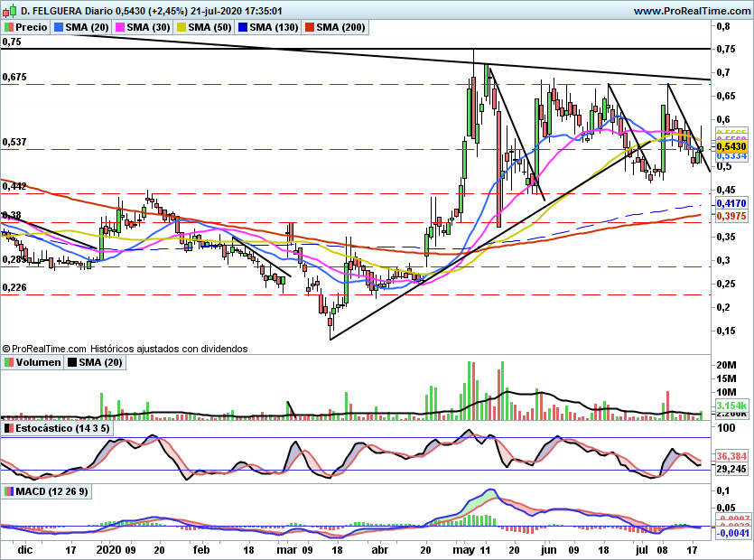Image resolution: width=754 pixels, height=560 pixels.
Task: Click the current price tag 0,5430
Action: coord(731,146)
